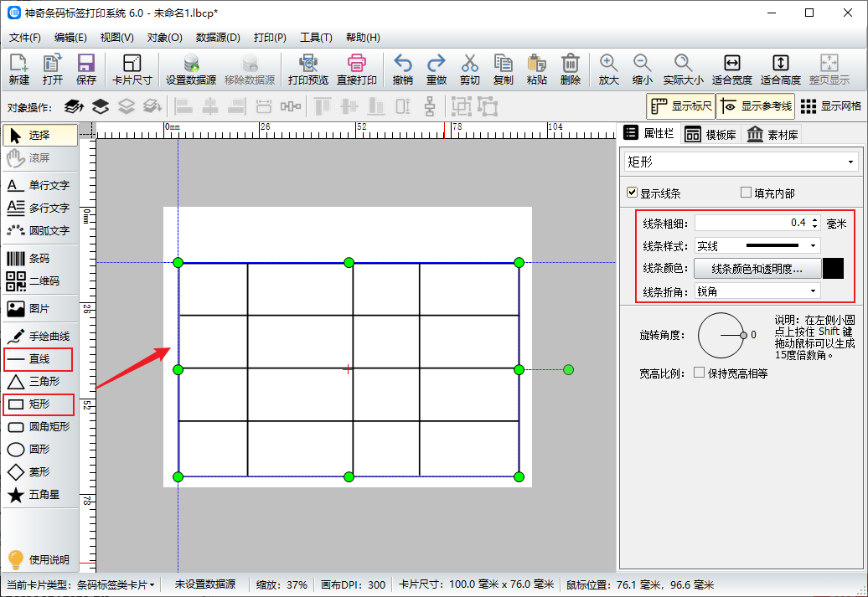Open 打印预览 print preview

307,69
